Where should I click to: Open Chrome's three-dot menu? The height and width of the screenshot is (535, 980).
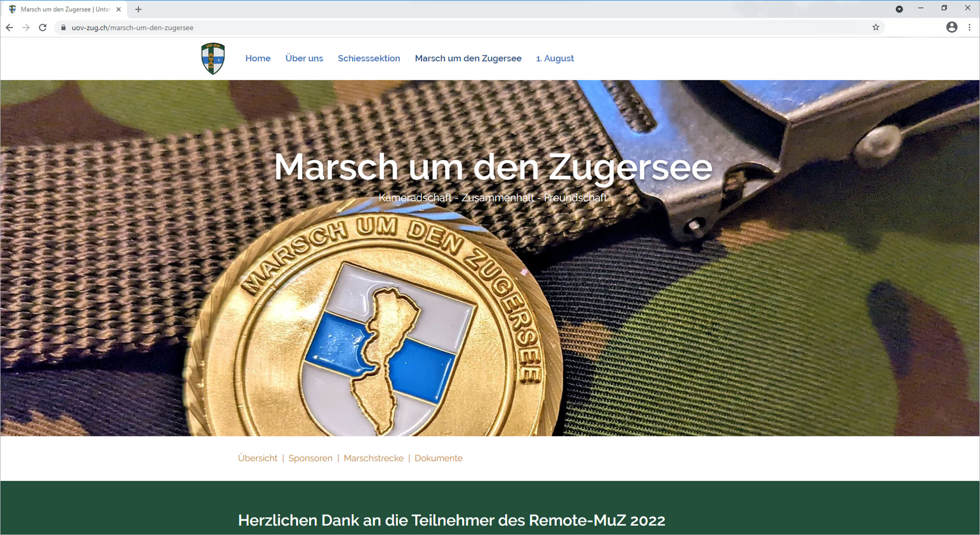[970, 27]
